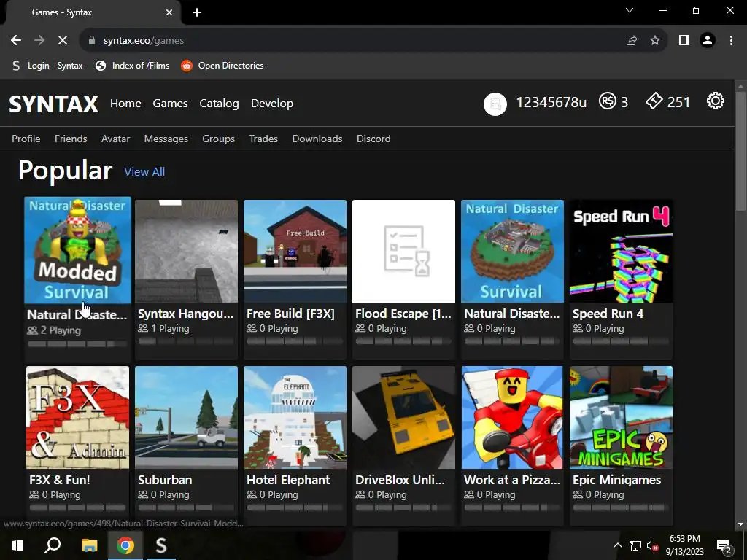View site info via the lock icon
Screen dimensions: 747x560
point(92,41)
